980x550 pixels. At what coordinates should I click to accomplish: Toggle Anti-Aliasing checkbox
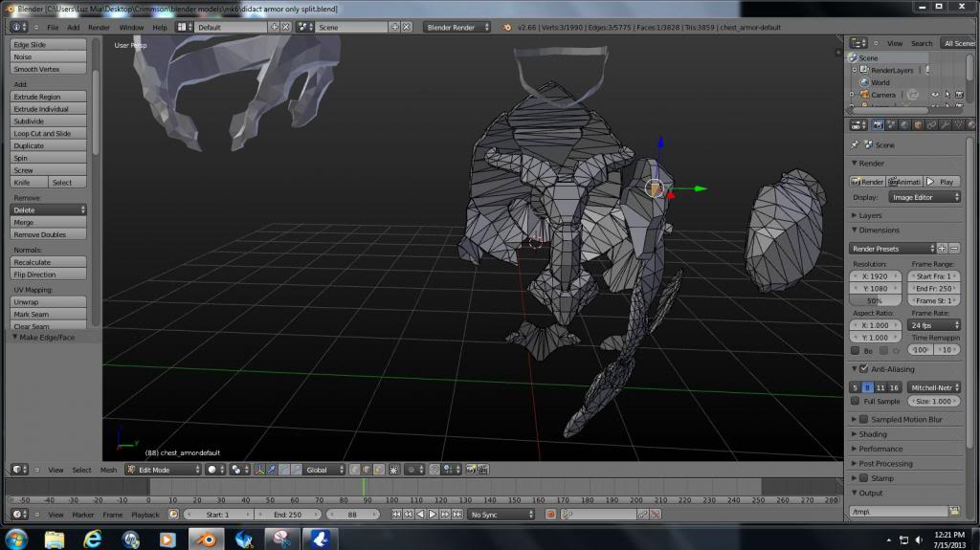[864, 369]
